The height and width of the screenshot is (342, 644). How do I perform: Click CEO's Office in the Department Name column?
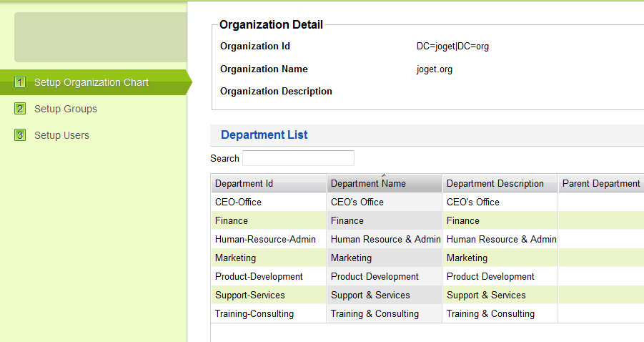(357, 202)
